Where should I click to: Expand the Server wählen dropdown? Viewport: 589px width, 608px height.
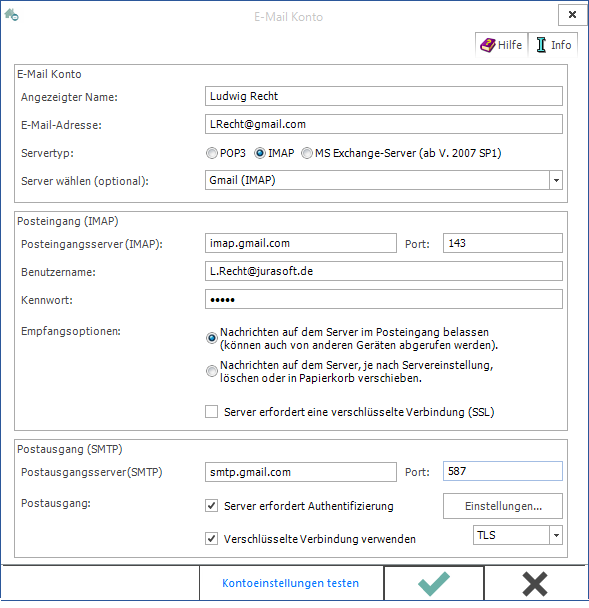556,180
